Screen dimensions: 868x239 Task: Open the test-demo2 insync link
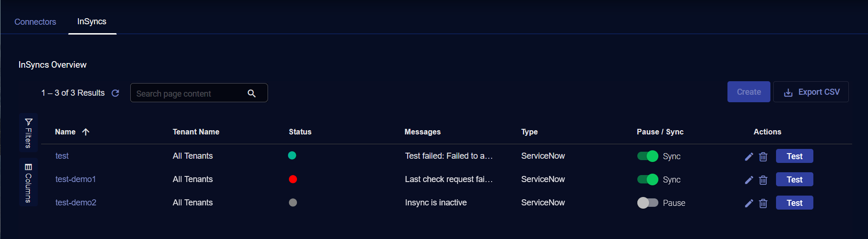pos(76,203)
